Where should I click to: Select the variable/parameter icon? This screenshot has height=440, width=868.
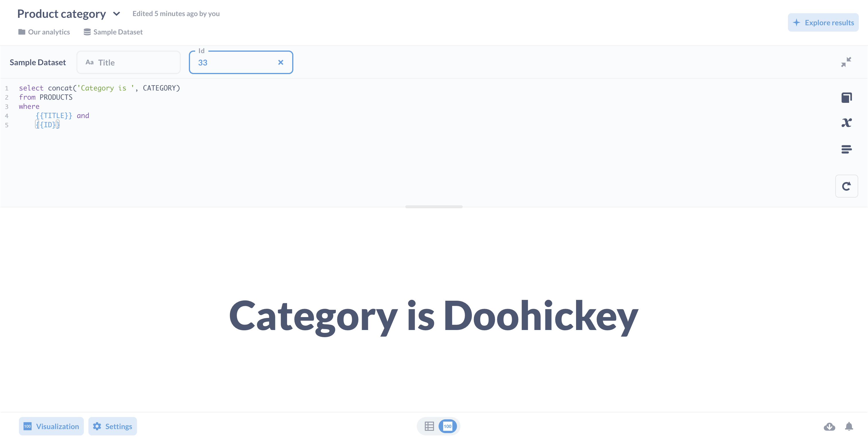847,122
